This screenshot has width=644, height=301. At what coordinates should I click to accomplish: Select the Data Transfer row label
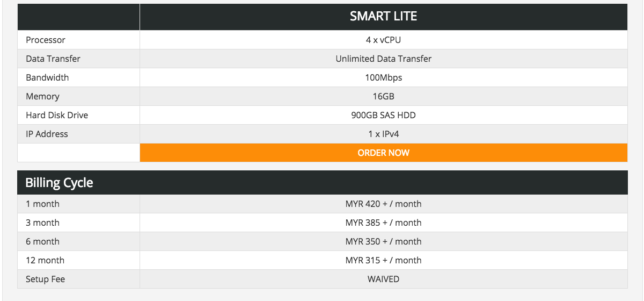53,59
